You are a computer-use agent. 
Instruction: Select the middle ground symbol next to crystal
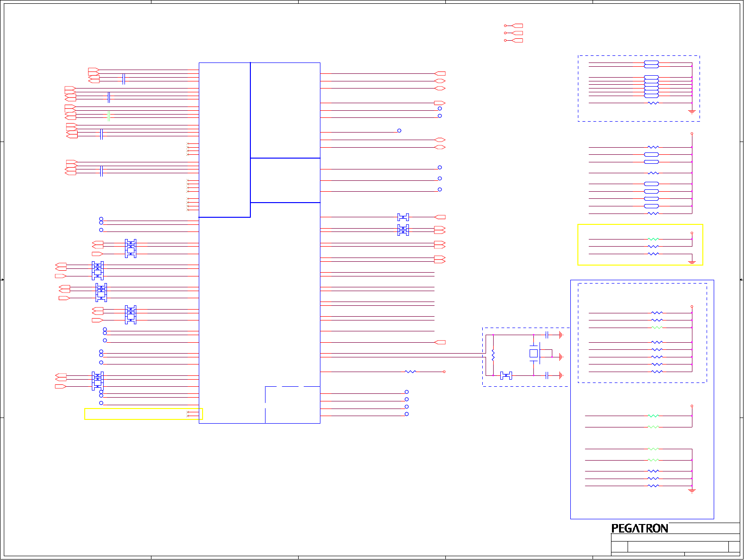561,357
